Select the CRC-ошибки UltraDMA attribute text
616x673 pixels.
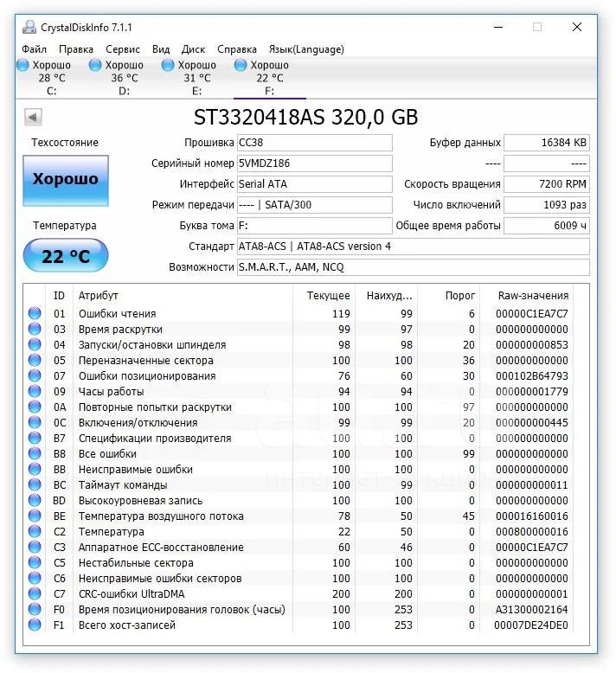(132, 593)
